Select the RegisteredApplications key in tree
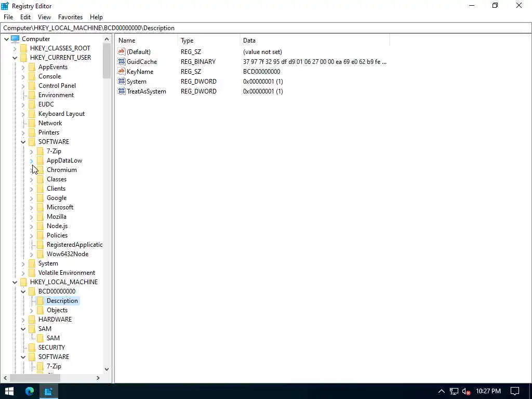 [x=74, y=245]
